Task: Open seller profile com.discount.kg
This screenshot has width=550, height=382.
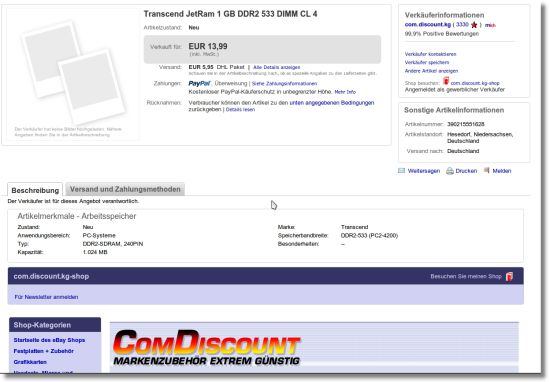Action: [428, 25]
